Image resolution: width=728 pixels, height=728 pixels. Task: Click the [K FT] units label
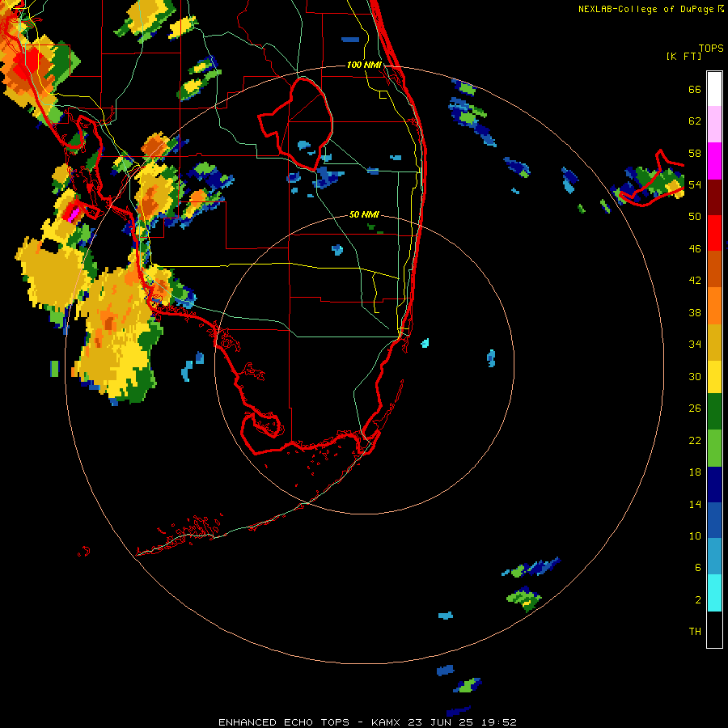click(x=684, y=56)
